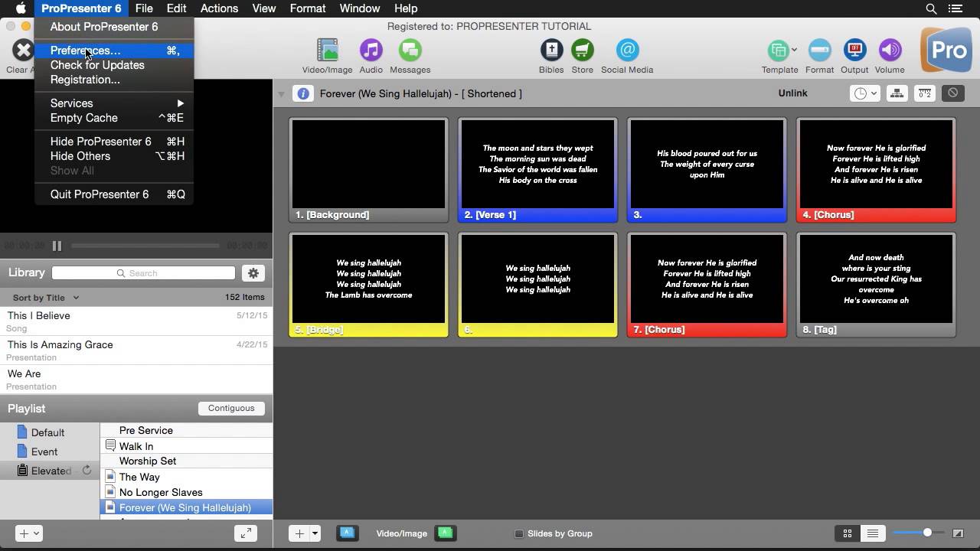
Task: Open the playlist add dropdown
Action: coord(28,533)
